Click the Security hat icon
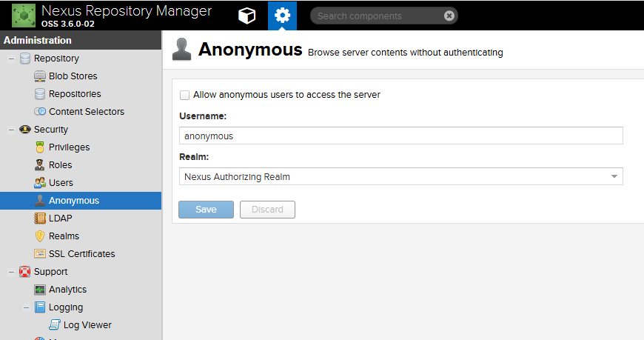Viewport: 644px width, 340px height. (25, 129)
